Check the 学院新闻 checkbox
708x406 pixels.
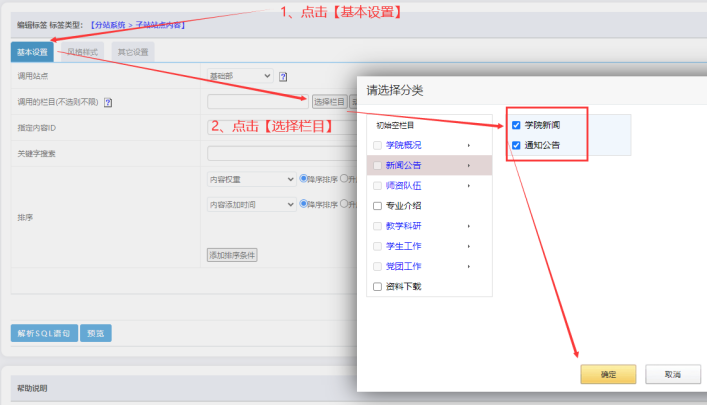[x=516, y=125]
